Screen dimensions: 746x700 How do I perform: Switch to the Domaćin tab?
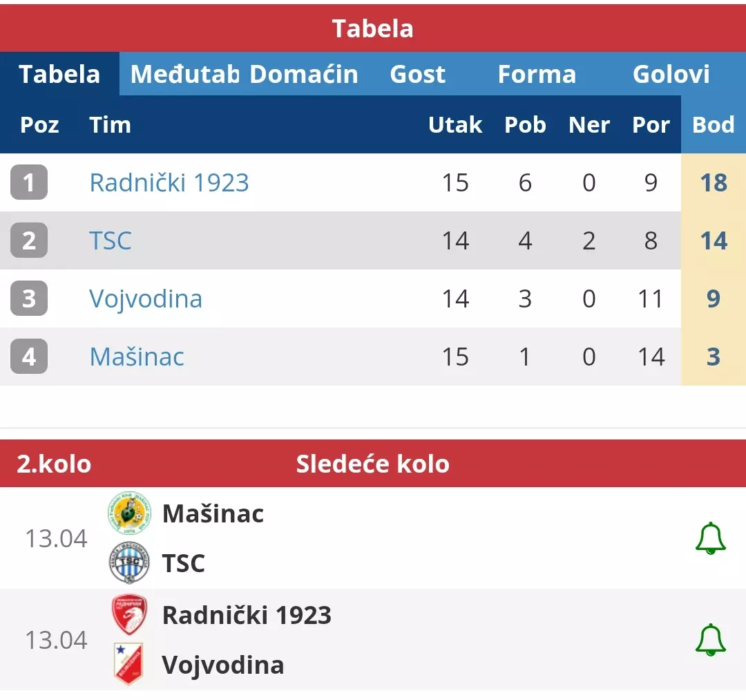[304, 74]
